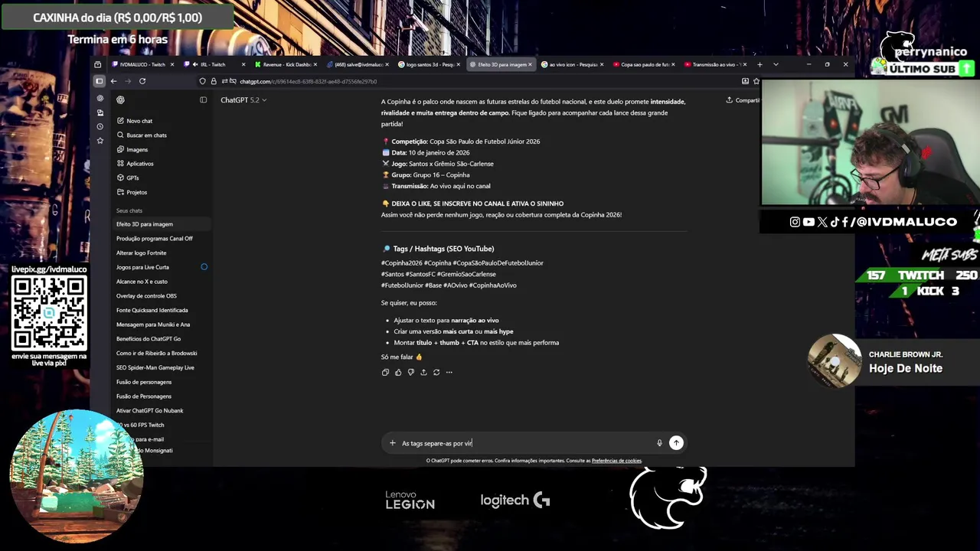Go to Imagens section
980x551 pixels.
[132, 150]
